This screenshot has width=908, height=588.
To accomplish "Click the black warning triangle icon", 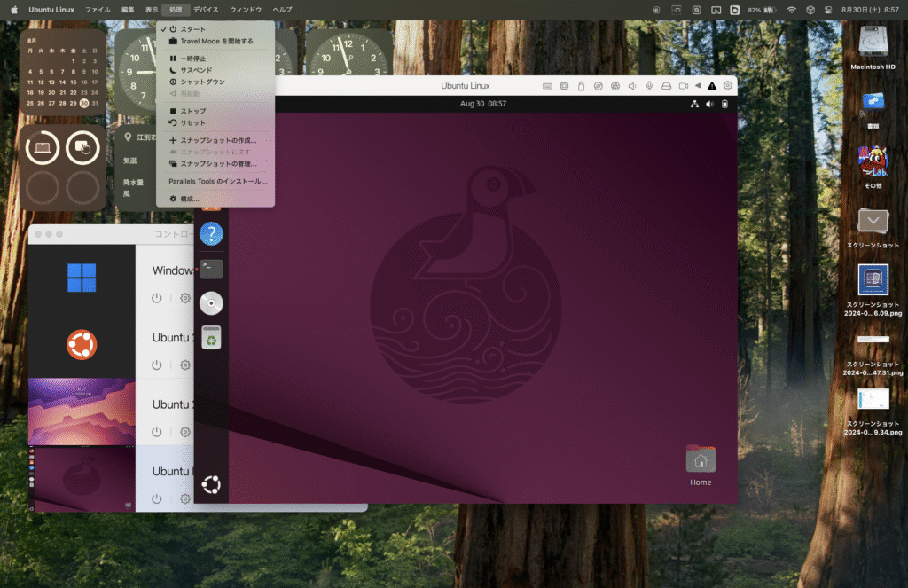I will click(712, 86).
